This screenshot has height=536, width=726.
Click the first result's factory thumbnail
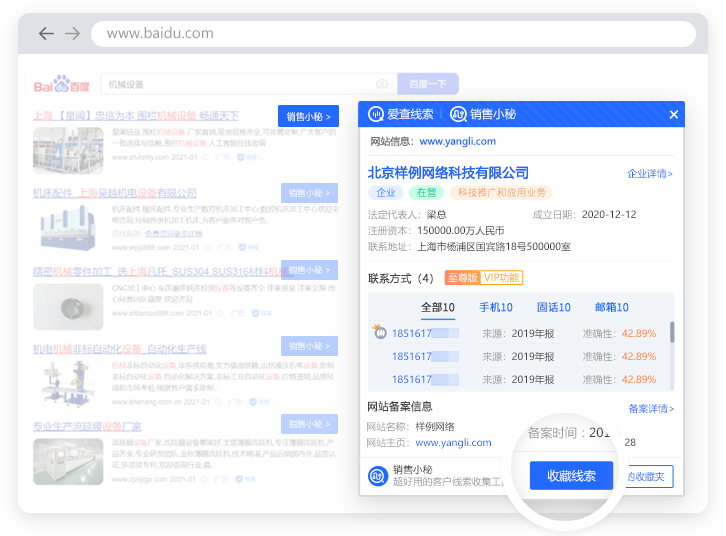pos(68,150)
